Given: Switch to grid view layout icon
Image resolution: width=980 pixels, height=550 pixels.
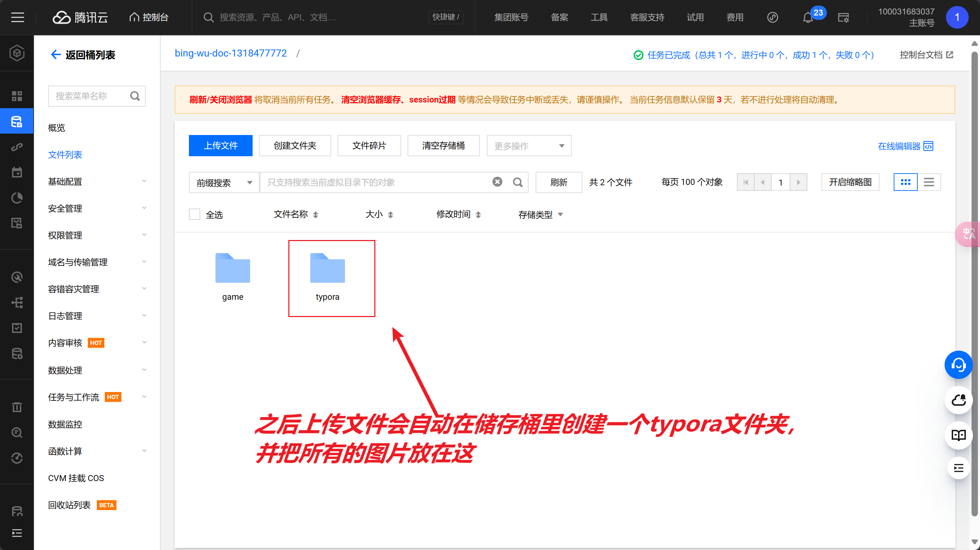Looking at the screenshot, I should coord(905,182).
